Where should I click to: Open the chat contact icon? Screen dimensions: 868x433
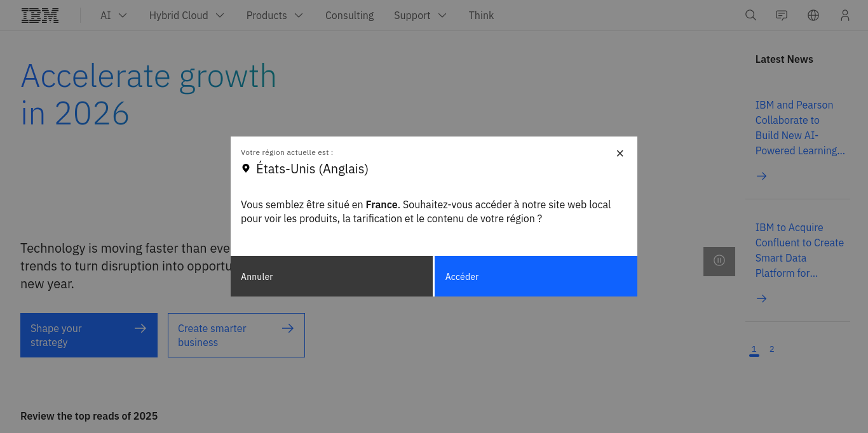coord(782,15)
